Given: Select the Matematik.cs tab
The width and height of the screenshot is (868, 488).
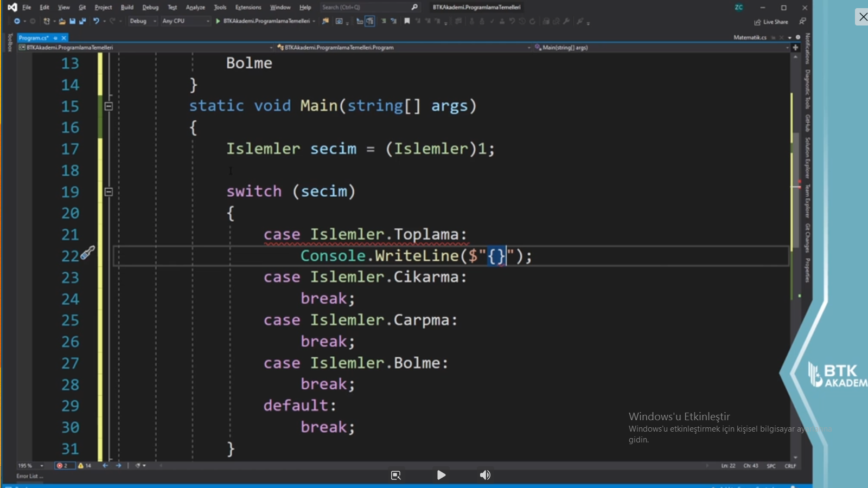Looking at the screenshot, I should click(x=750, y=37).
